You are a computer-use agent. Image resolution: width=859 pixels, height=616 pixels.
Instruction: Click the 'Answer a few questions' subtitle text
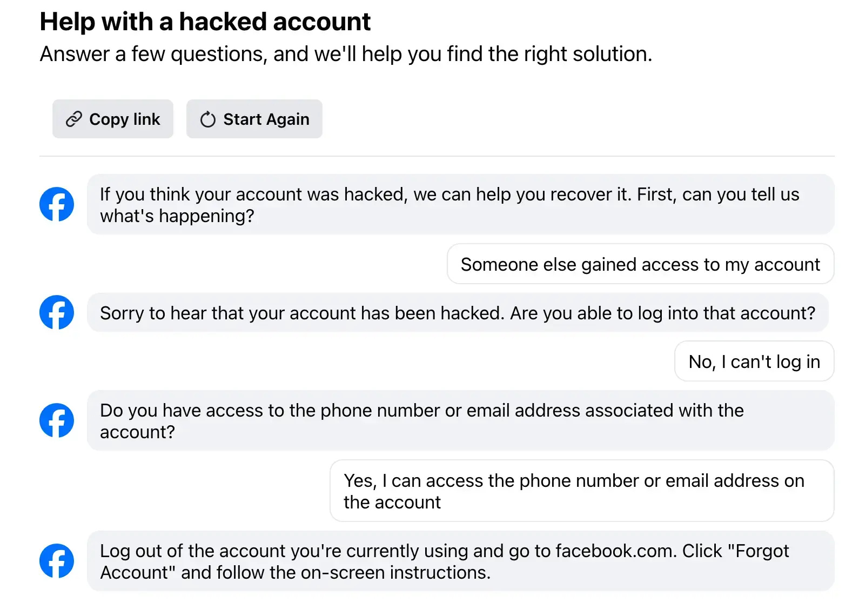(x=346, y=54)
